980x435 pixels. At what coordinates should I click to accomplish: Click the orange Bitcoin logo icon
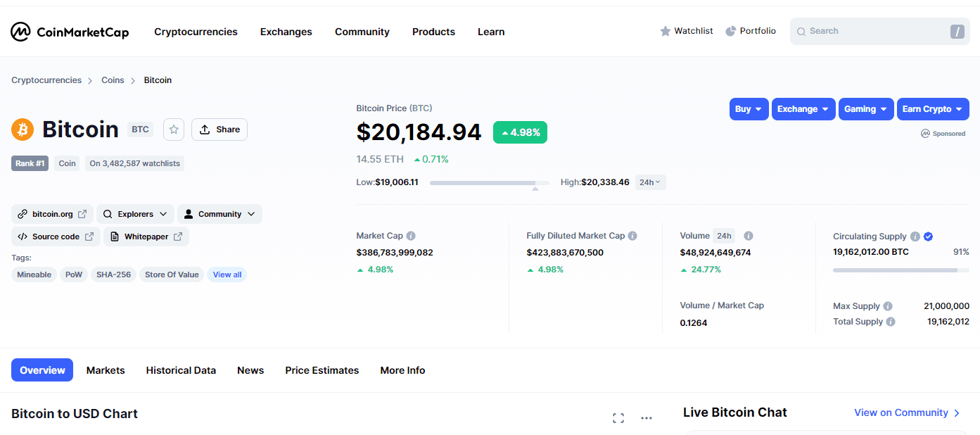tap(23, 130)
